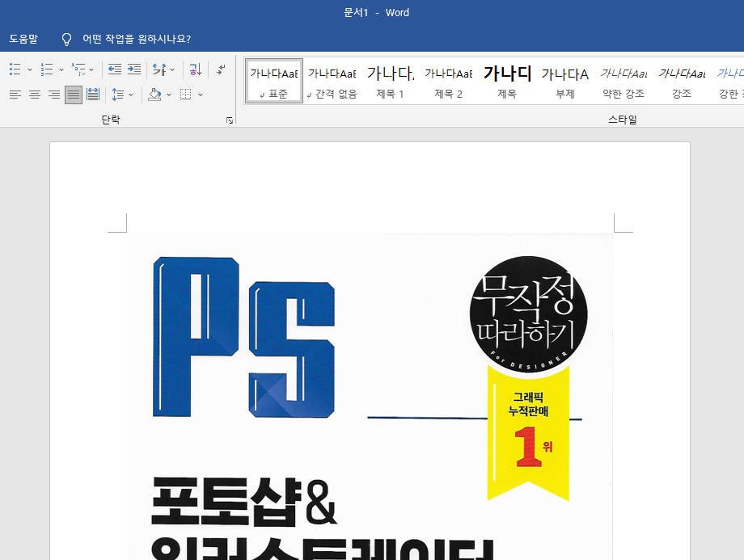Align text left

click(x=15, y=95)
